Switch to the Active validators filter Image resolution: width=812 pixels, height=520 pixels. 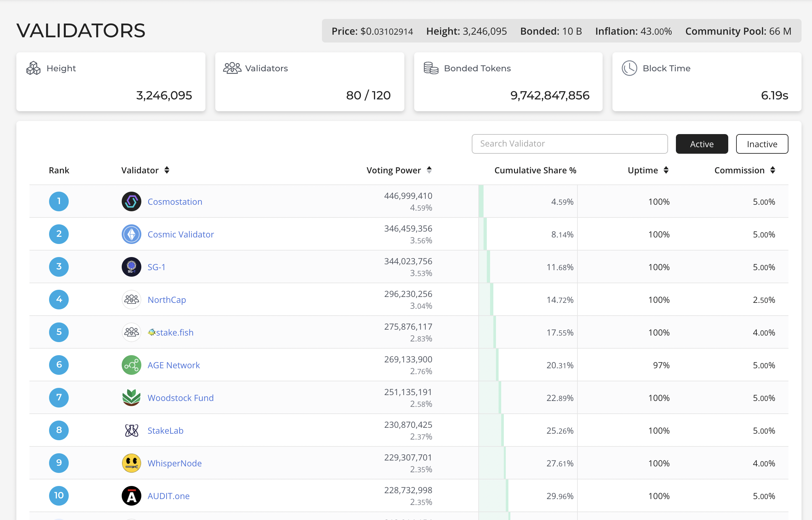point(701,144)
